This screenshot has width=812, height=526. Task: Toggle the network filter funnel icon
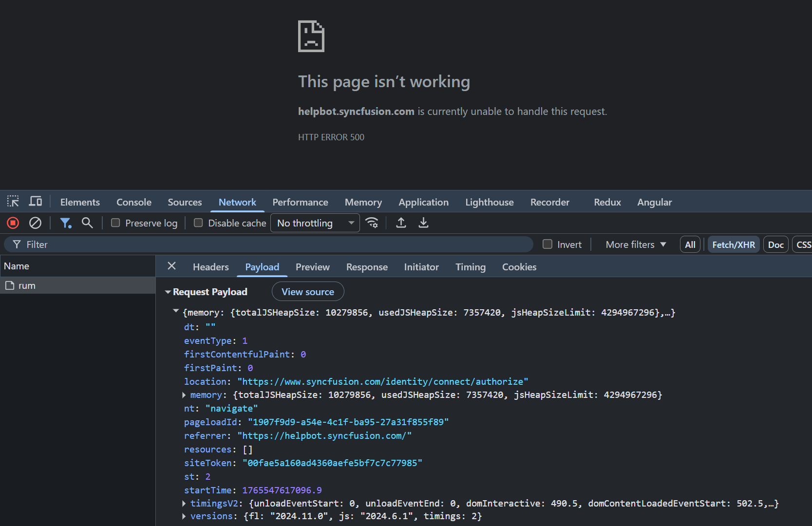[x=65, y=223]
